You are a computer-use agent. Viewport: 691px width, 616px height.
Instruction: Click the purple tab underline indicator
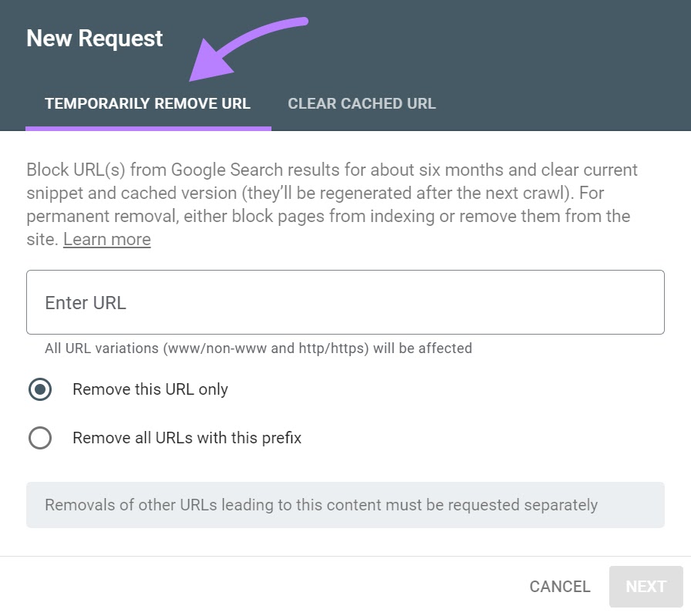click(x=148, y=126)
